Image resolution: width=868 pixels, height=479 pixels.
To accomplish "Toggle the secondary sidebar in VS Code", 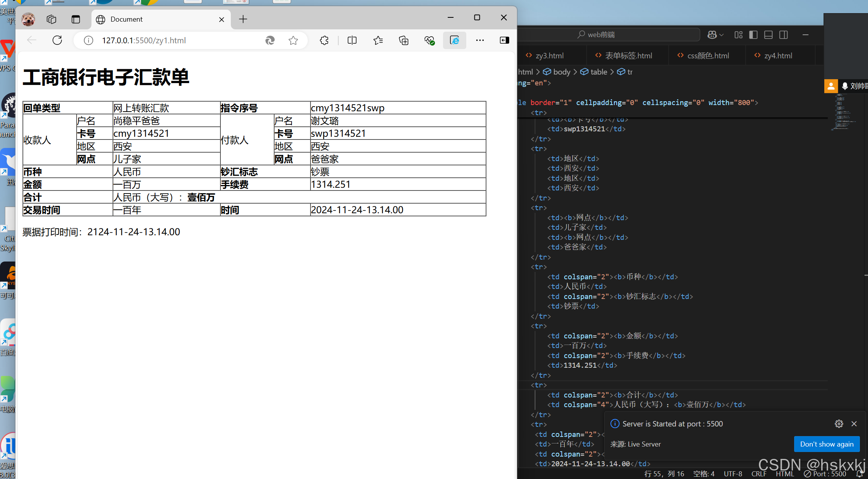I will click(783, 35).
